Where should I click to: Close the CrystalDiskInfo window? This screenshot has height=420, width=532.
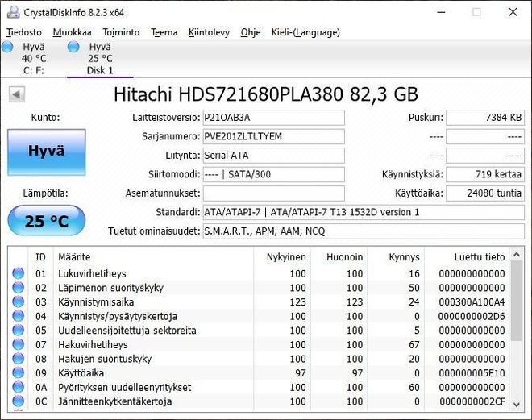[513, 12]
